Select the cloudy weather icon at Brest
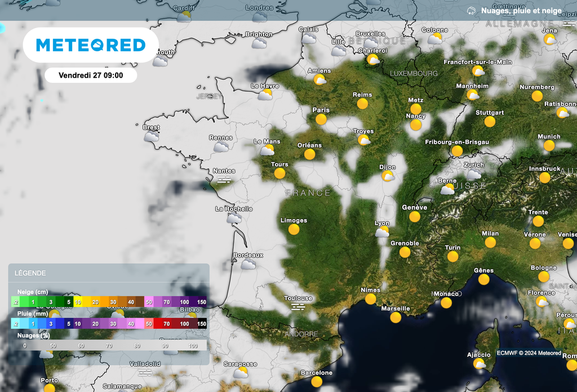This screenshot has width=577, height=392. pyautogui.click(x=151, y=136)
